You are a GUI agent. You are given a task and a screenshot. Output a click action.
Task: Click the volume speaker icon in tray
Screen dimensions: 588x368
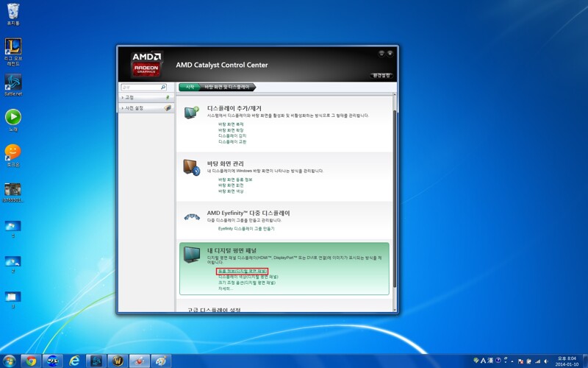tap(546, 361)
